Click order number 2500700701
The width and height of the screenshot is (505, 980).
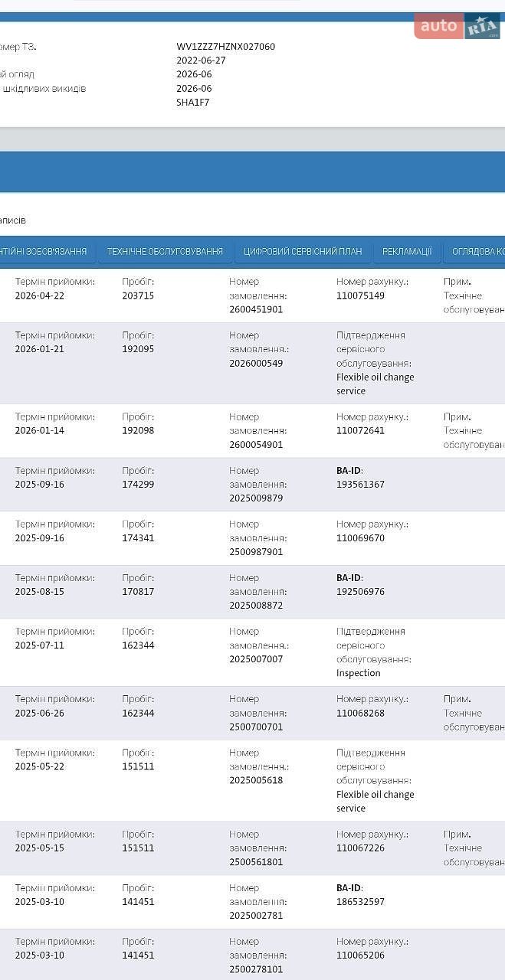256,727
